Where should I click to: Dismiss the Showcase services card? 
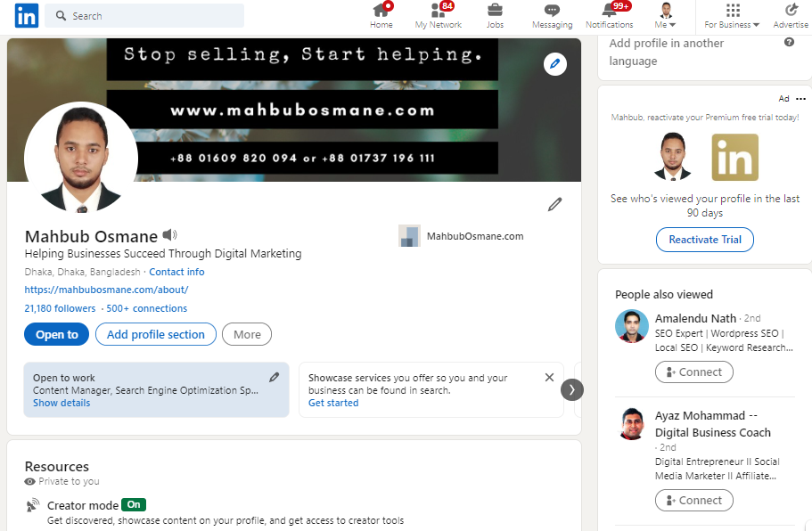549,378
